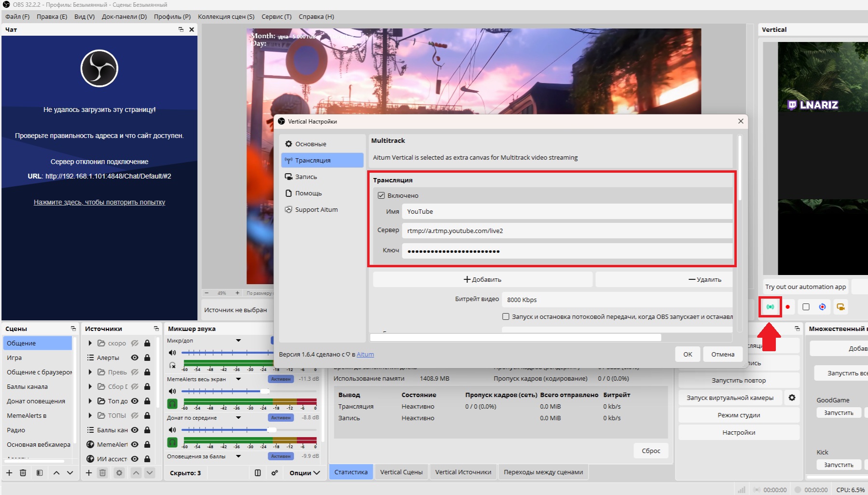Open source properties gear in Sources toolbar

point(119,473)
